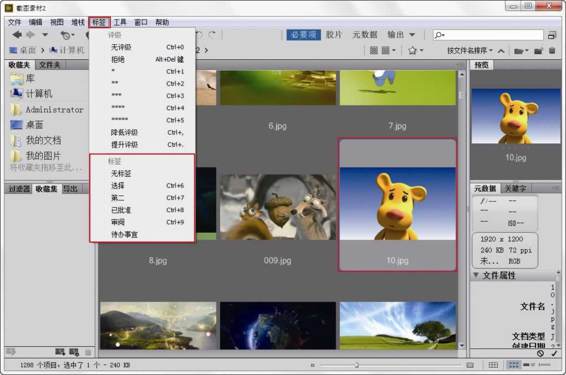Switch to the 输出 workspace

pos(396,35)
